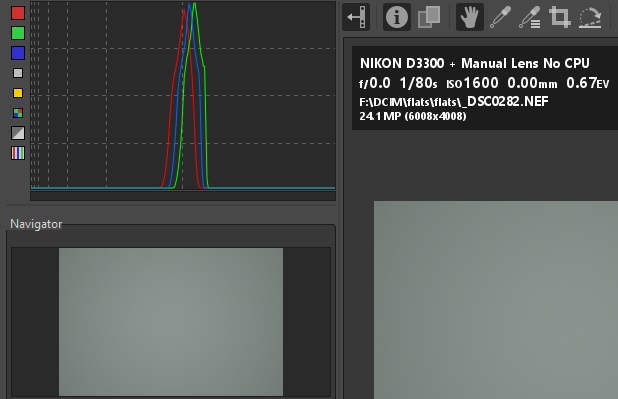Select the straighten rotate tool

pyautogui.click(x=590, y=17)
